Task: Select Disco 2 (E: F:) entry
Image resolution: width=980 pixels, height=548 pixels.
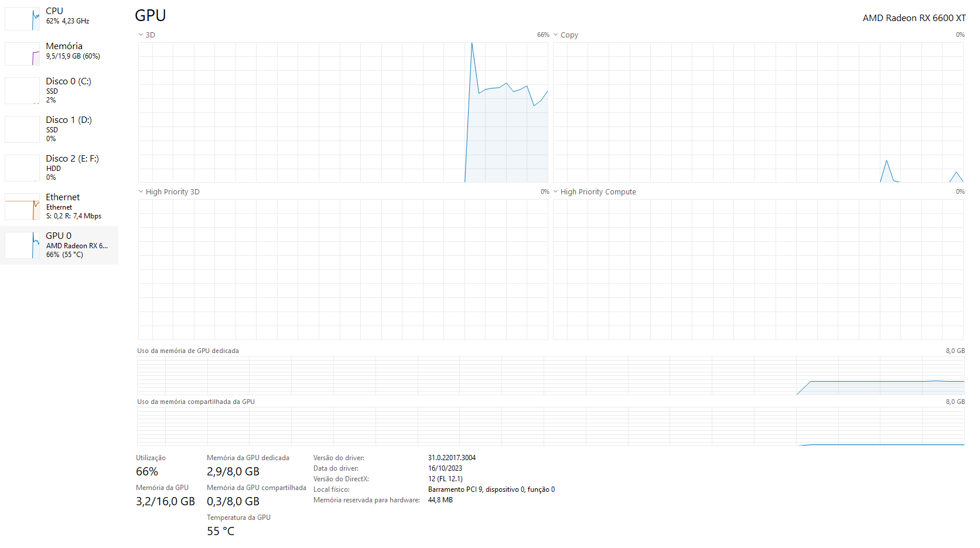Action: 59,168
